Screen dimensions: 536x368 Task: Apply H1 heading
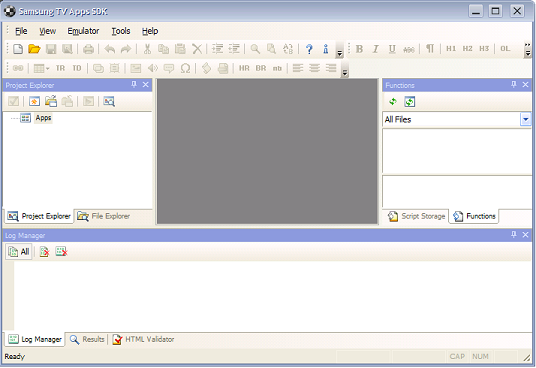coord(451,49)
